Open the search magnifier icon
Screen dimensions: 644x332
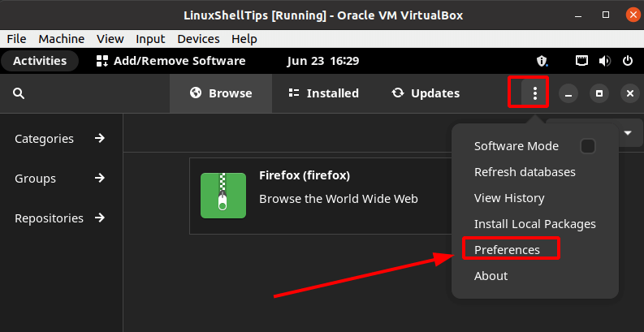pos(19,93)
